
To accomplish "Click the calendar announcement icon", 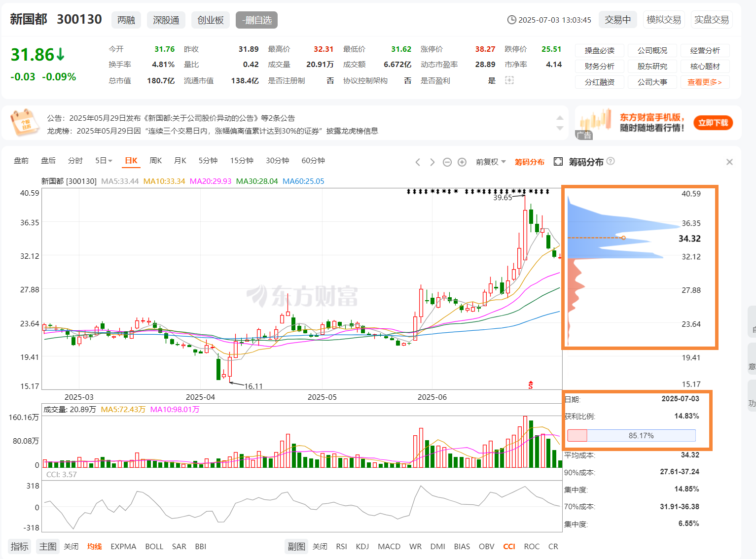I will (x=24, y=123).
